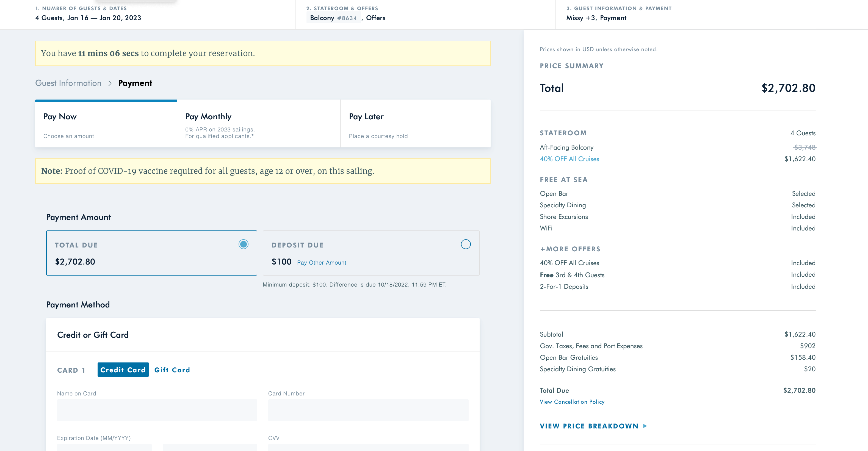The image size is (868, 451).
Task: Open step 1 Number of Guests & Dates
Action: coord(88,13)
